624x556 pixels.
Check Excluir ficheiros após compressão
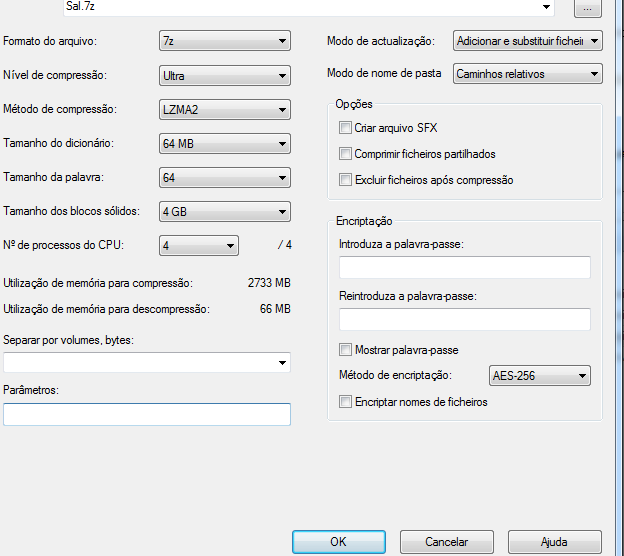point(346,180)
